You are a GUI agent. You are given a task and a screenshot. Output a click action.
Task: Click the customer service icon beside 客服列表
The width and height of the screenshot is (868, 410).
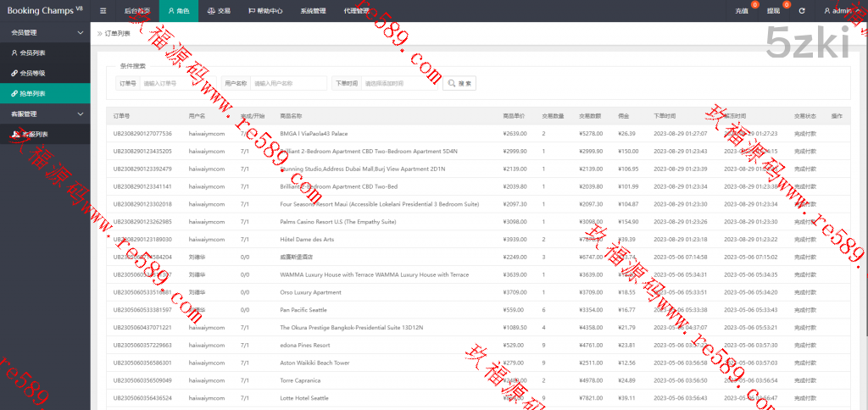point(14,134)
